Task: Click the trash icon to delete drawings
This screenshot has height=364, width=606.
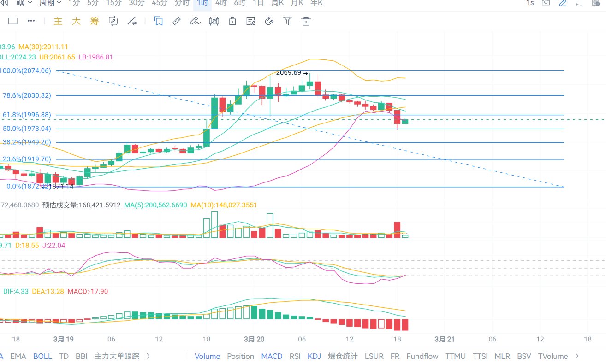Action: 306,21
